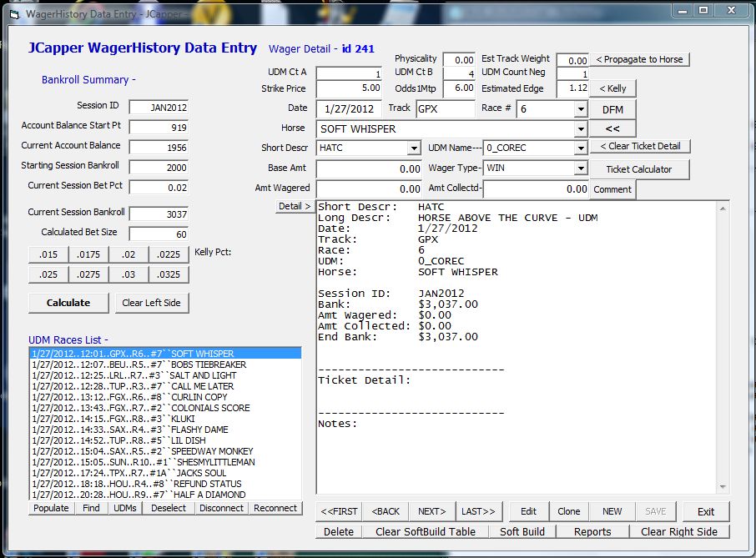Select BOBS TIEBREAKER in UDM Races List
756x558 pixels.
click(x=165, y=364)
